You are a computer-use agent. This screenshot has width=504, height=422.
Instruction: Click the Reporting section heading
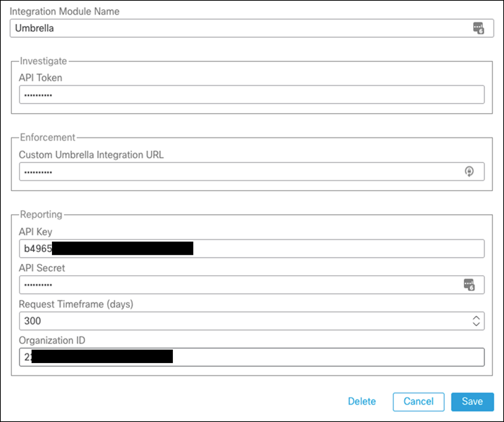pos(41,215)
